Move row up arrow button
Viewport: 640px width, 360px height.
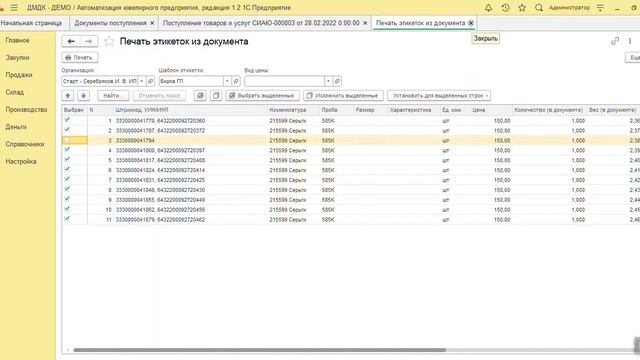tap(68, 96)
